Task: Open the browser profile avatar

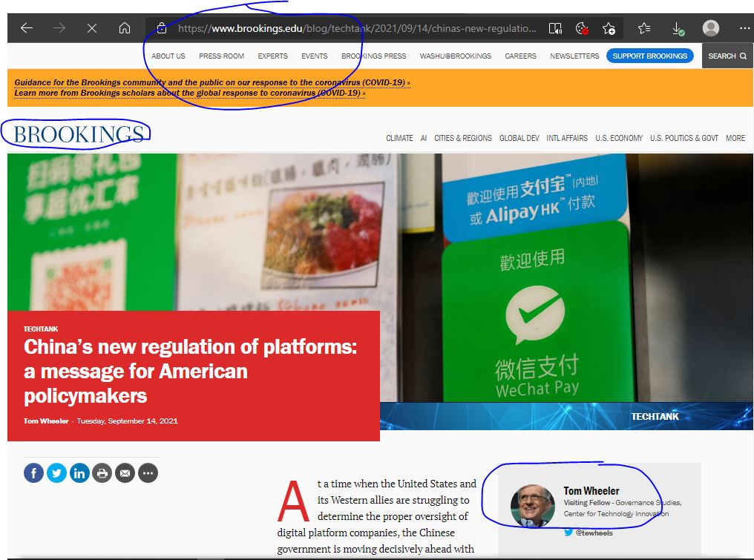Action: click(711, 28)
